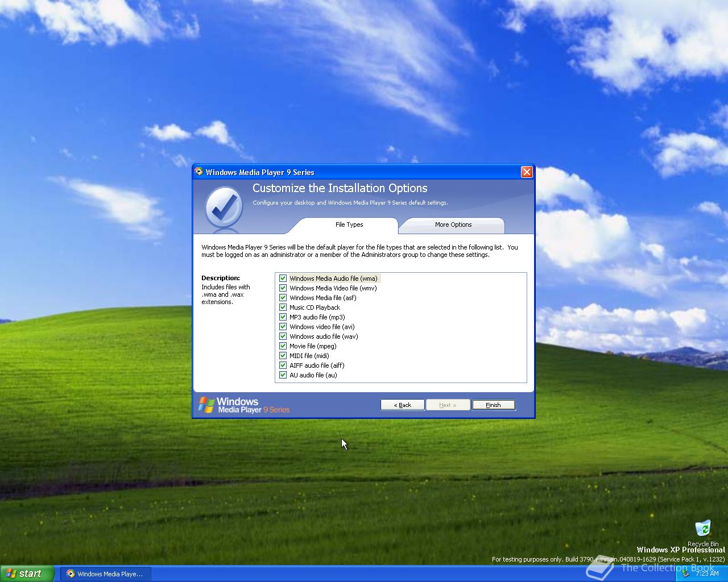The width and height of the screenshot is (728, 582).
Task: Click the 'Description:' label
Action: pos(221,278)
